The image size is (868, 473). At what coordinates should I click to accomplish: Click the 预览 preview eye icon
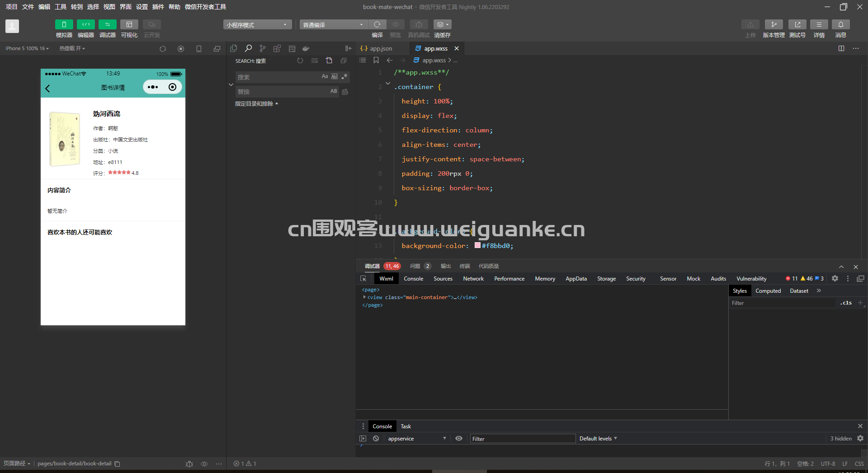point(396,24)
